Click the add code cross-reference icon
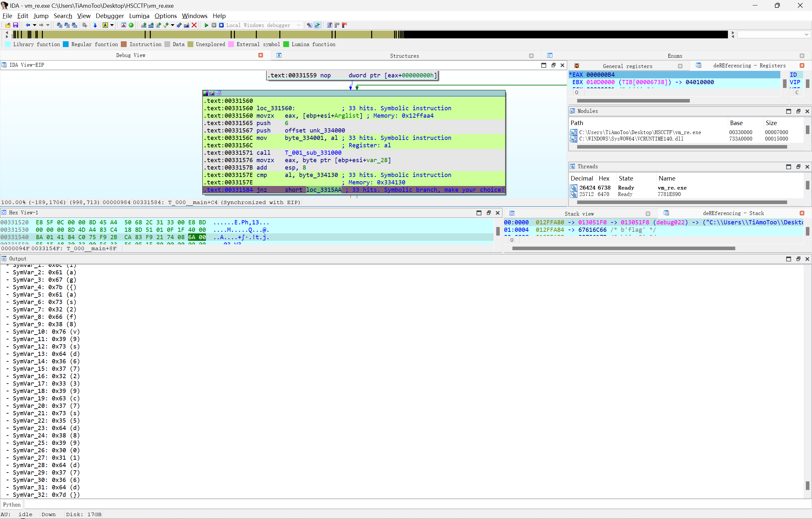This screenshot has height=519, width=812. (144, 25)
